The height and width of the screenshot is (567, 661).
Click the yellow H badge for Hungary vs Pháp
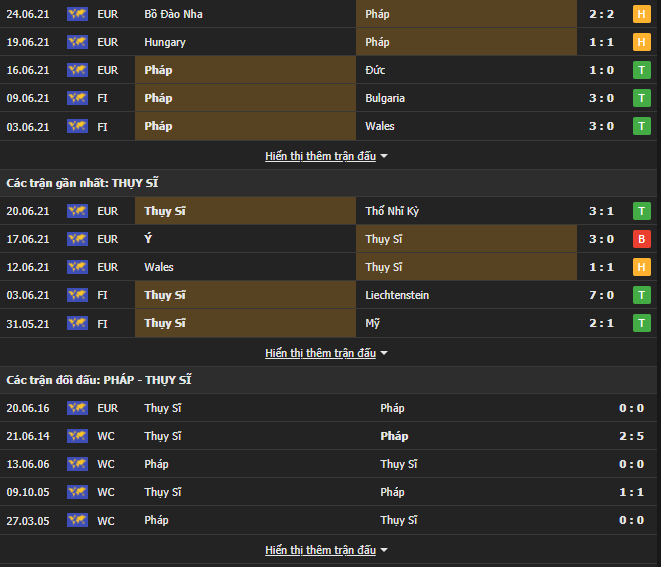(x=641, y=42)
